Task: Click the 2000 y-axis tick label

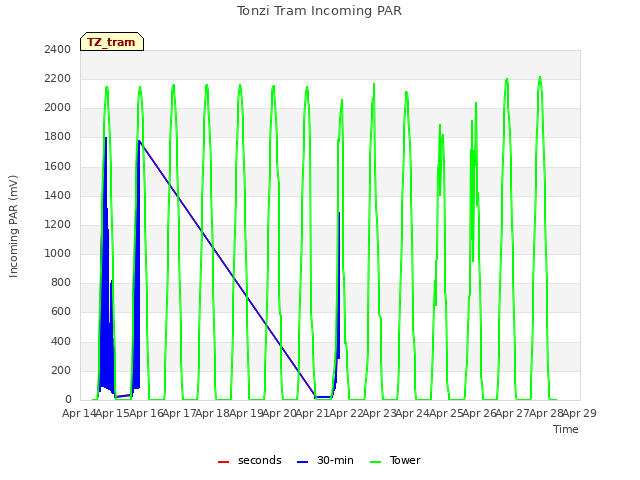Action: 58,107
